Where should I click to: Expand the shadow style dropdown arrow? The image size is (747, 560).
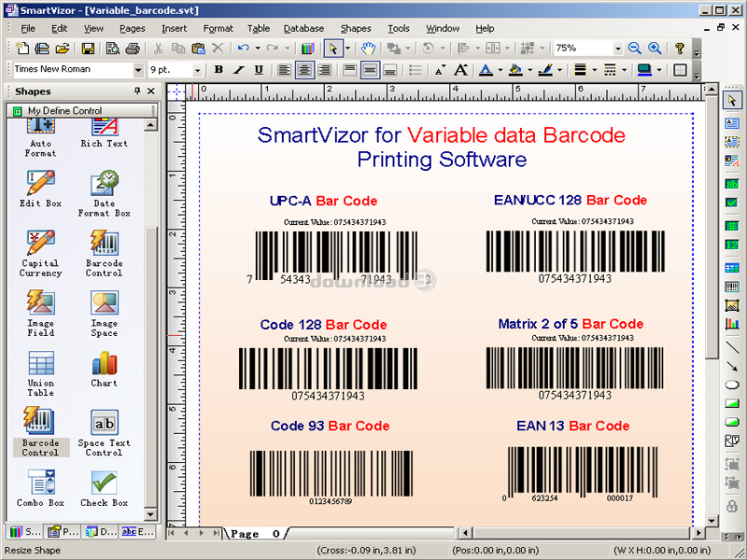coord(659,70)
